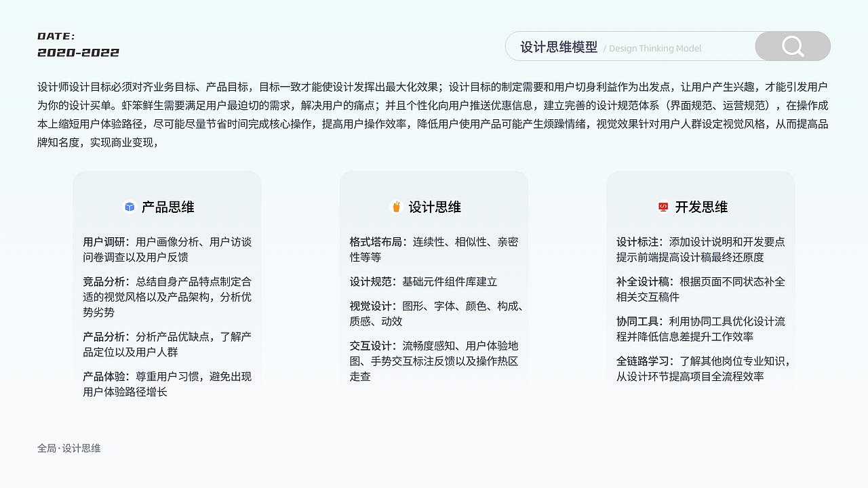Click the blue cube icon beside 产品思维
Screen dimensions: 868x488
tap(130, 207)
